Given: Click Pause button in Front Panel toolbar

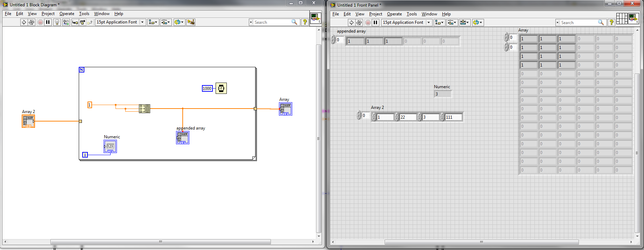Looking at the screenshot, I should point(376,22).
